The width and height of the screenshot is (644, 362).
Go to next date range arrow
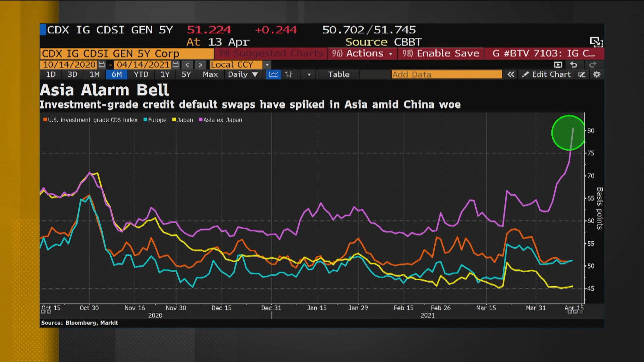coord(200,65)
